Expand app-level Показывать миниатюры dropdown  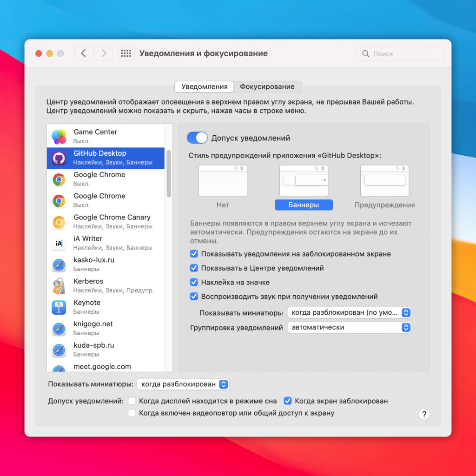349,313
